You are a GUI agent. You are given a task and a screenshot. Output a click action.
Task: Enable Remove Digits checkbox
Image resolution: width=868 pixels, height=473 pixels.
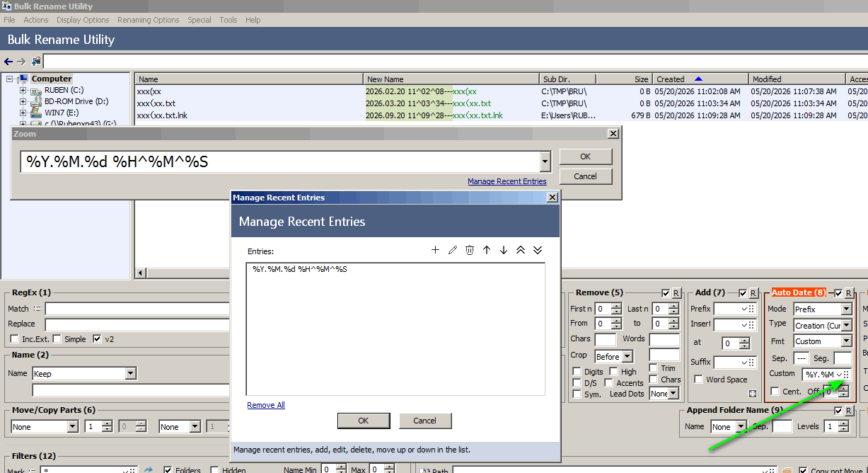[577, 372]
